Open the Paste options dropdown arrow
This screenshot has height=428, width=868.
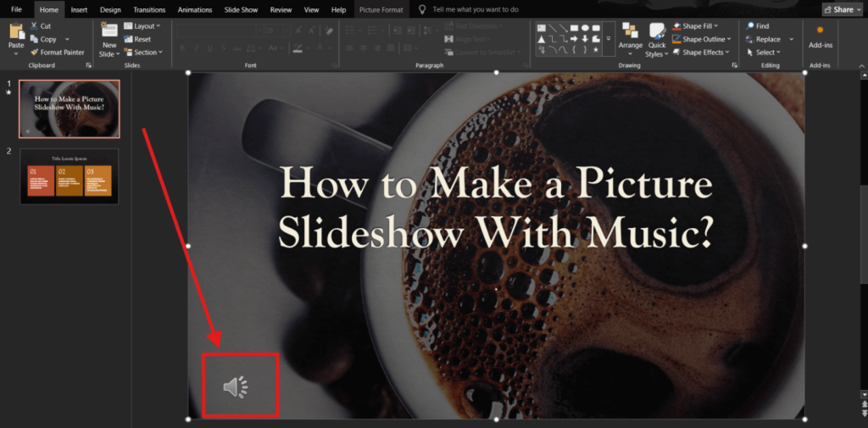tap(16, 53)
